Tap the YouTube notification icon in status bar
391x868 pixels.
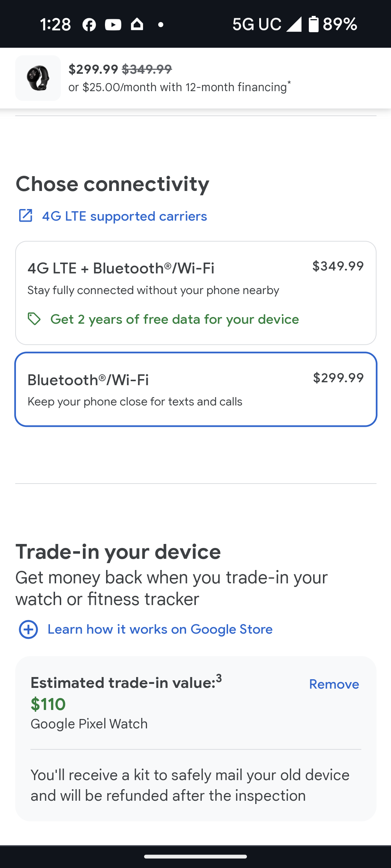(x=113, y=25)
